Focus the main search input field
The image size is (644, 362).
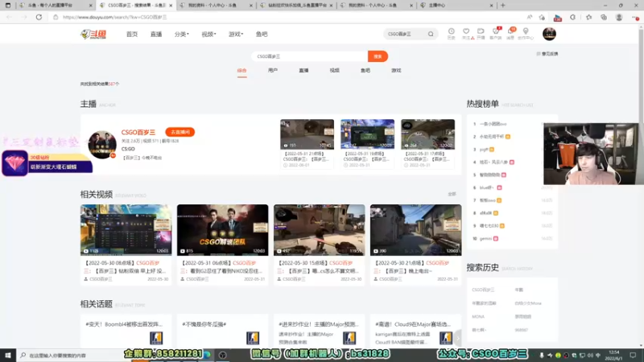tap(310, 56)
